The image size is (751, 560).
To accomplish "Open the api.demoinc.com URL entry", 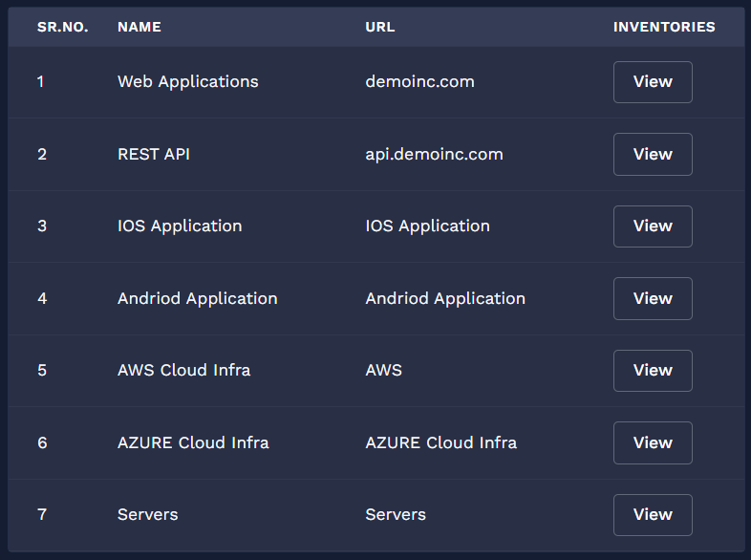I will click(434, 154).
